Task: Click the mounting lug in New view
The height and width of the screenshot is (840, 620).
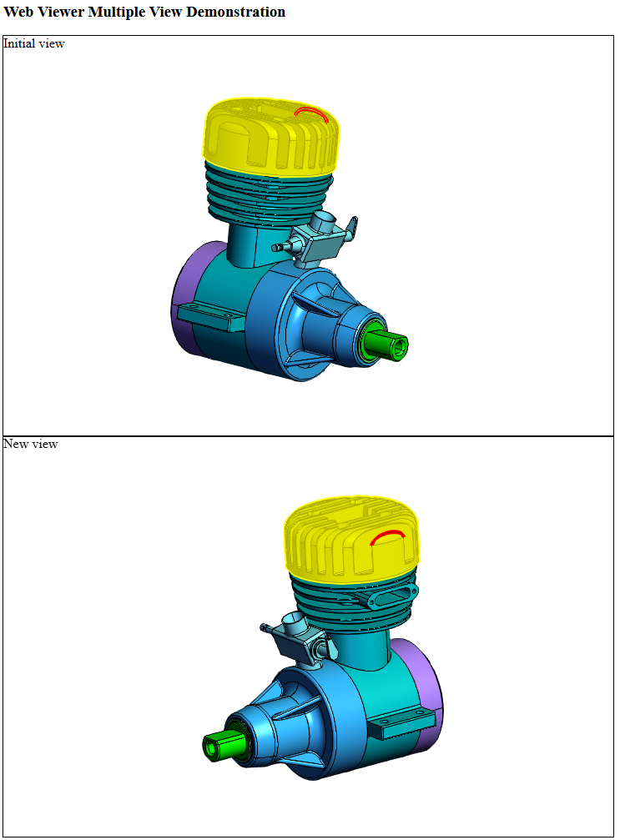Action: click(402, 723)
